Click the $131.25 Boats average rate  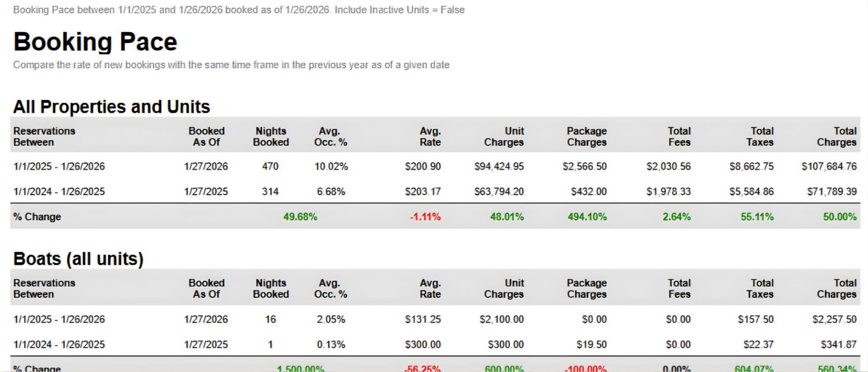point(423,320)
